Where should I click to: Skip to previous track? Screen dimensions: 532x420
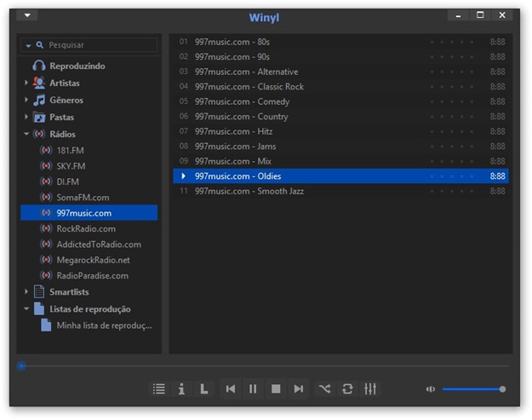[x=231, y=388]
